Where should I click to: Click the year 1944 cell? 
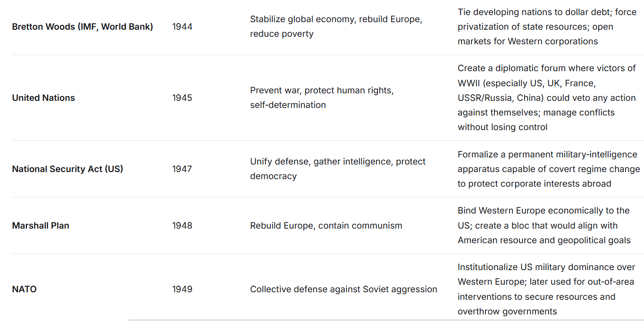point(182,27)
